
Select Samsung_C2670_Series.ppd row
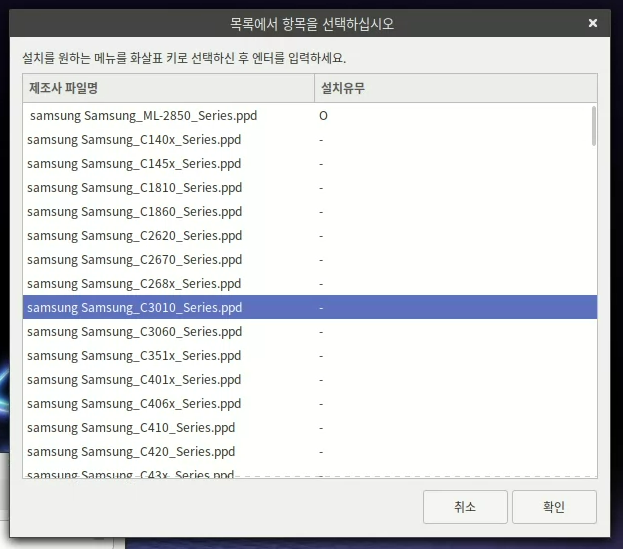point(310,260)
